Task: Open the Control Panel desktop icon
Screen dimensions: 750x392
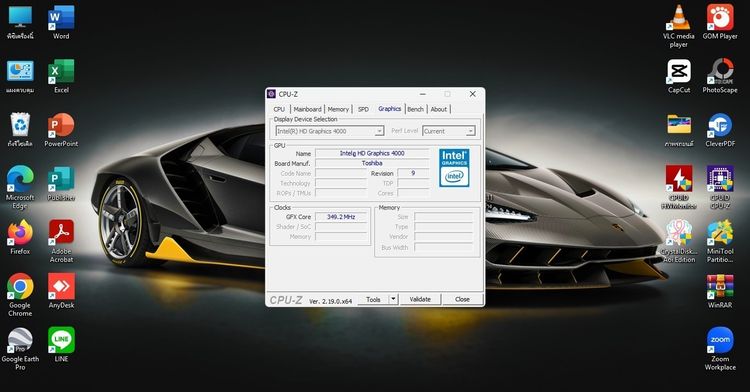Action: pyautogui.click(x=20, y=76)
